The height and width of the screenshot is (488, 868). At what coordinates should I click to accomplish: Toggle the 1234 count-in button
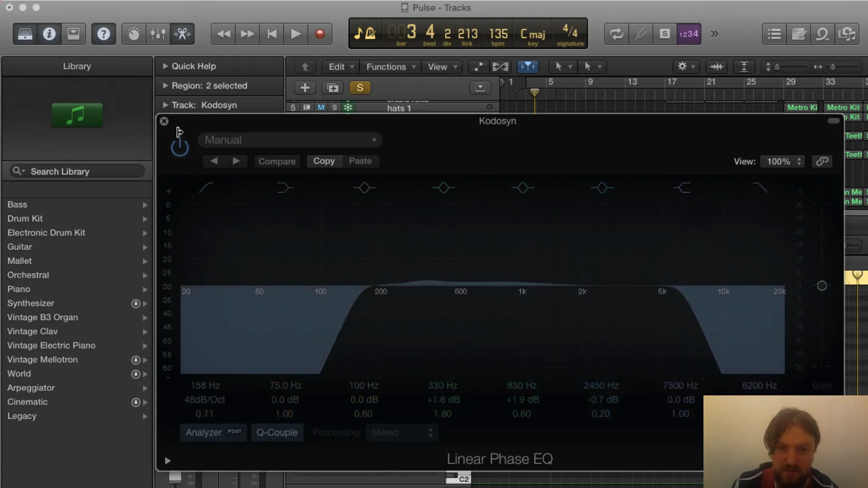[x=689, y=34]
